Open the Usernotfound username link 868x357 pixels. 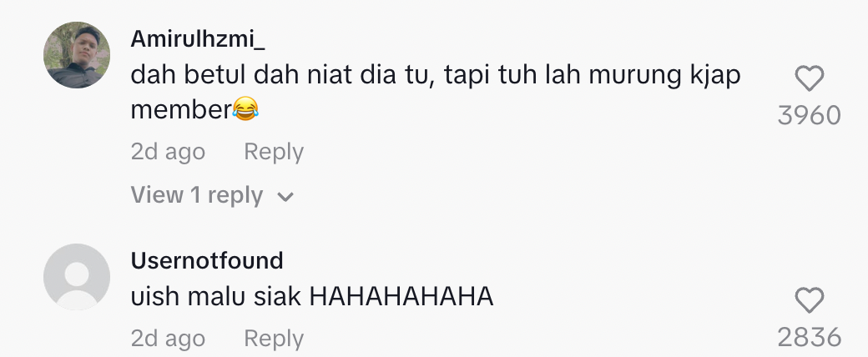click(x=207, y=260)
